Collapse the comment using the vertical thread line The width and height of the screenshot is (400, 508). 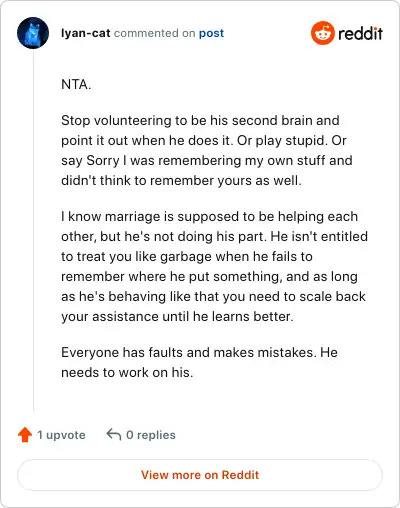click(34, 230)
